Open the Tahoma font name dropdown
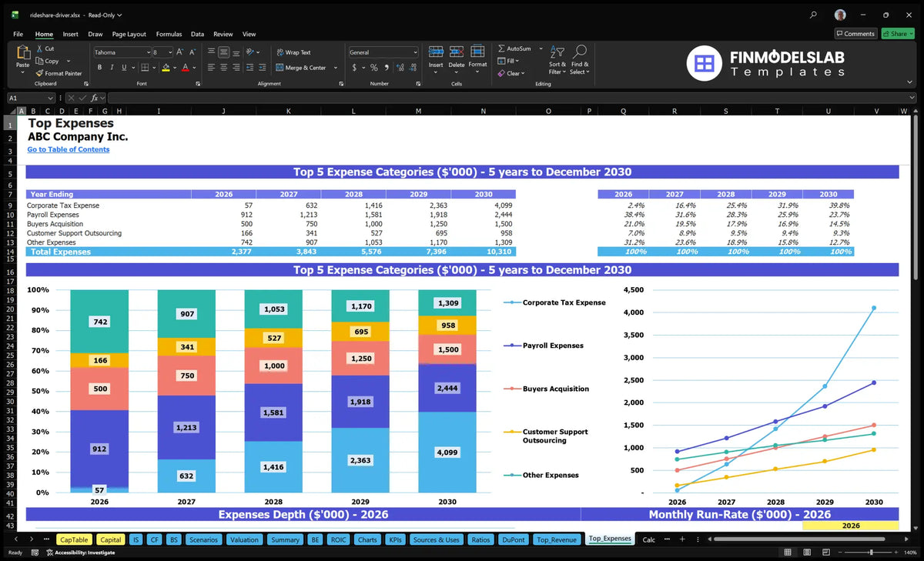924x561 pixels. (148, 52)
